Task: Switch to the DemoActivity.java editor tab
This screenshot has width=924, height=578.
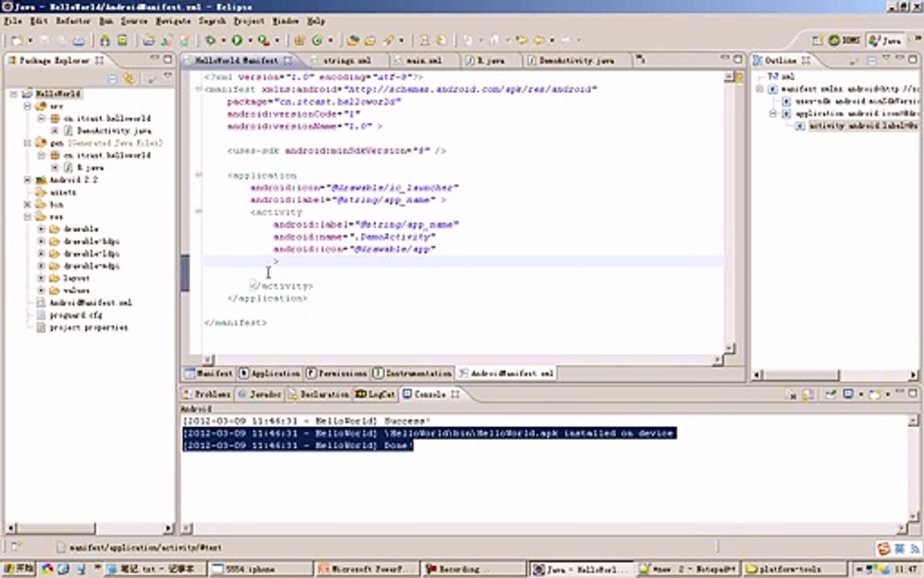Action: click(x=576, y=60)
